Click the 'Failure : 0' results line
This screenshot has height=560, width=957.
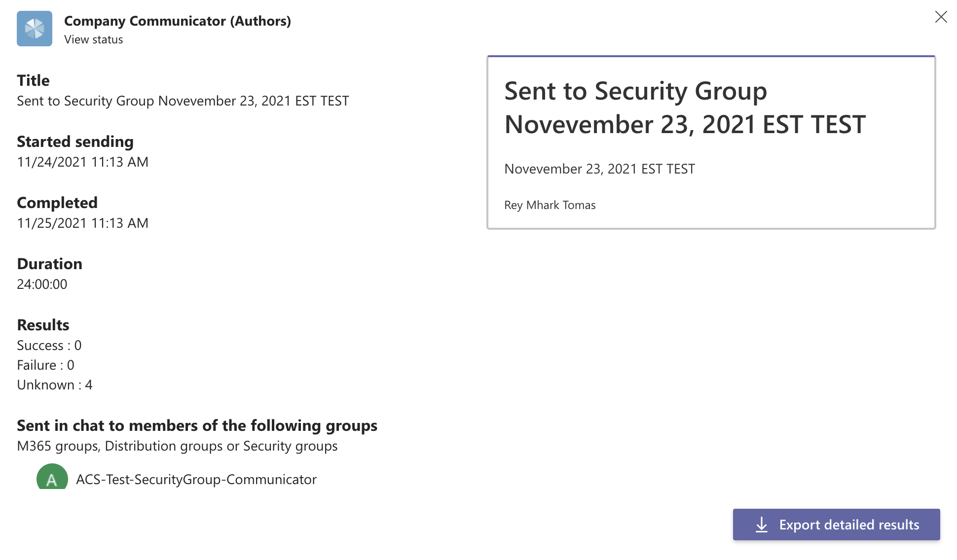point(45,365)
